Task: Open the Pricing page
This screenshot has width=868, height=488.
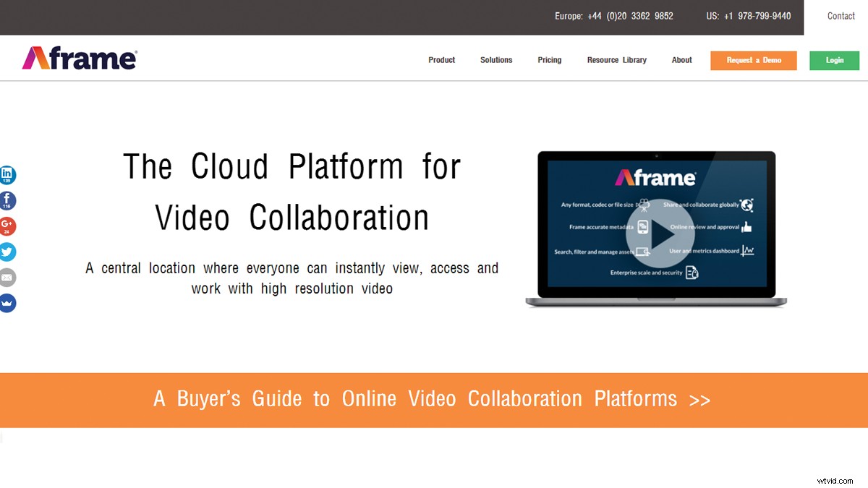Action: (x=549, y=61)
